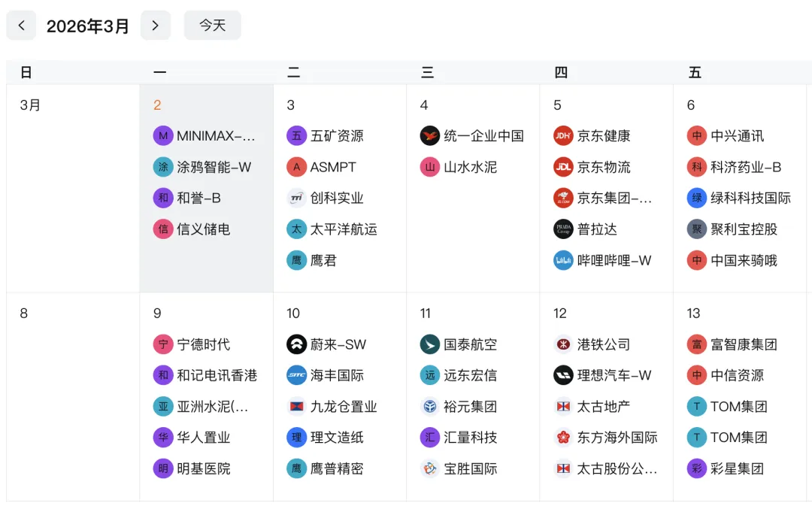Screen dimensions: 812x506
Task: Open the 裕元集团 event entry
Action: [459, 407]
